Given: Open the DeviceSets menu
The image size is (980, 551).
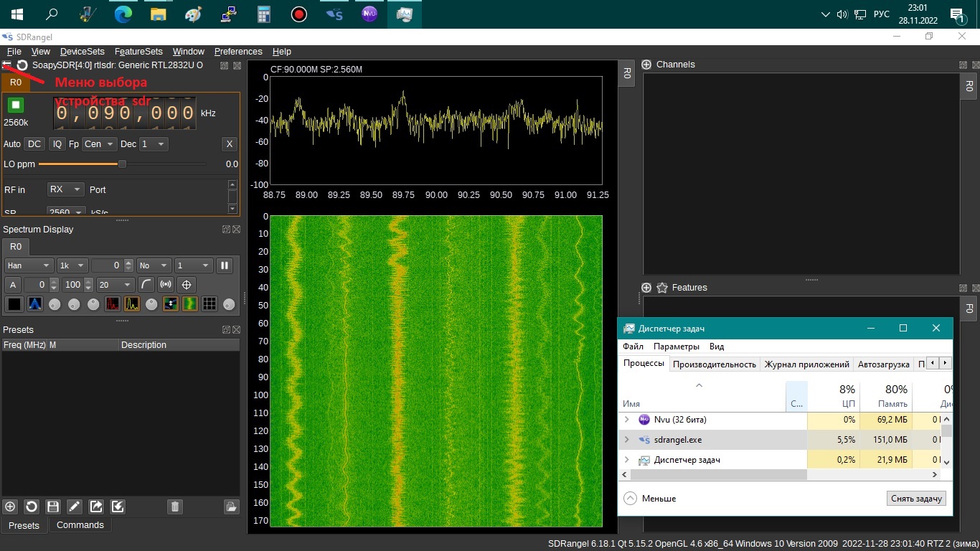Looking at the screenshot, I should click(82, 52).
